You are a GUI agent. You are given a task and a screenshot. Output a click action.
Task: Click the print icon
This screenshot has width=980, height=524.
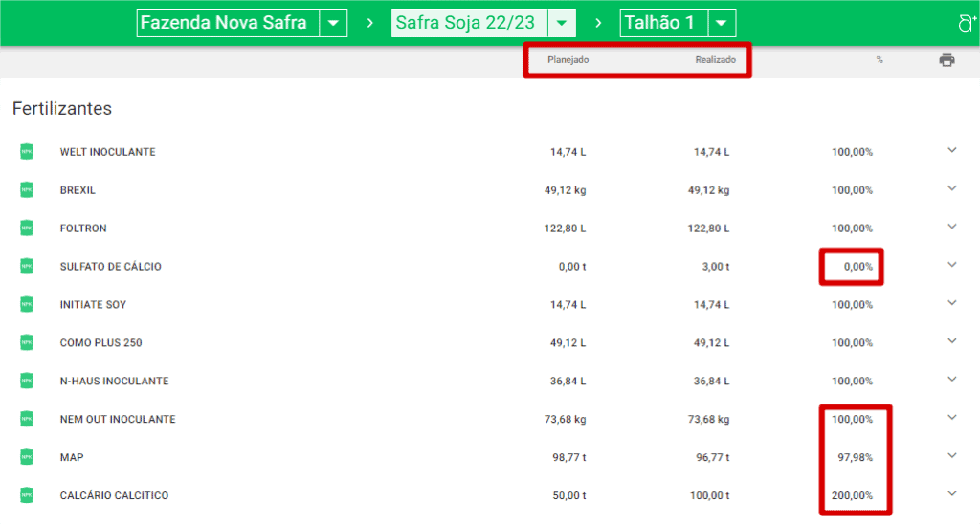click(x=947, y=60)
